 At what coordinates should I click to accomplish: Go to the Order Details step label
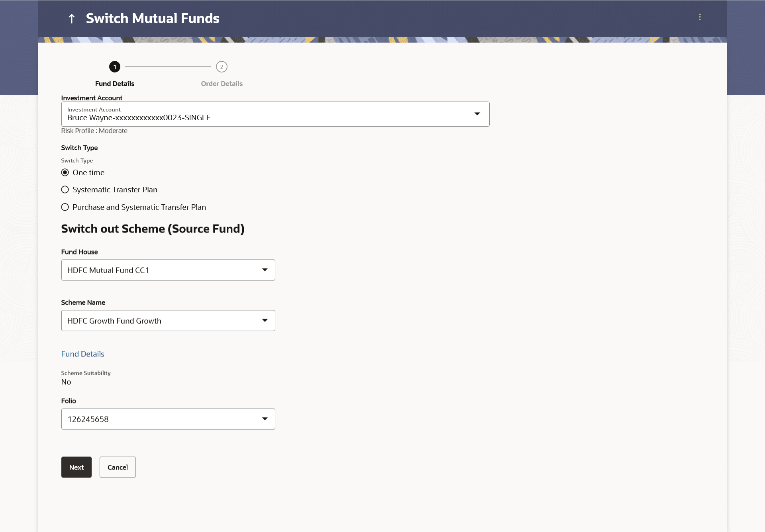coord(222,84)
